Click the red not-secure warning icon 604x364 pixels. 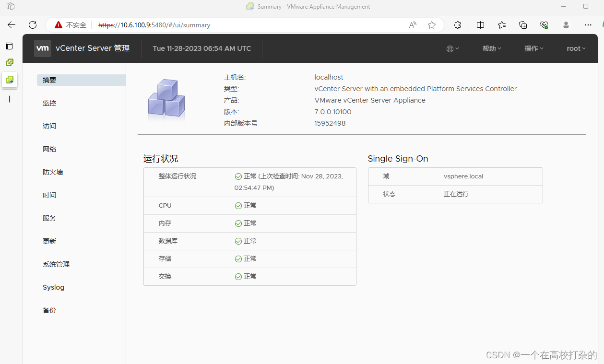pos(59,25)
